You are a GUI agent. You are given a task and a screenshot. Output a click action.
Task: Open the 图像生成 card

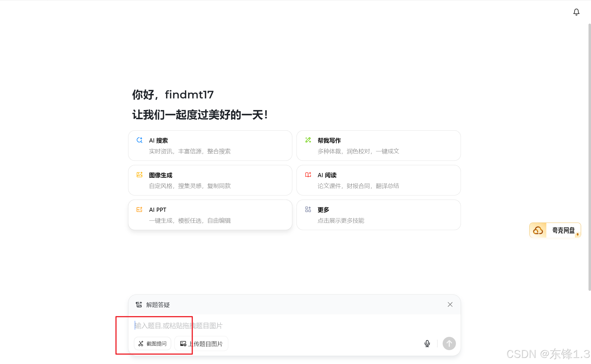point(210,180)
